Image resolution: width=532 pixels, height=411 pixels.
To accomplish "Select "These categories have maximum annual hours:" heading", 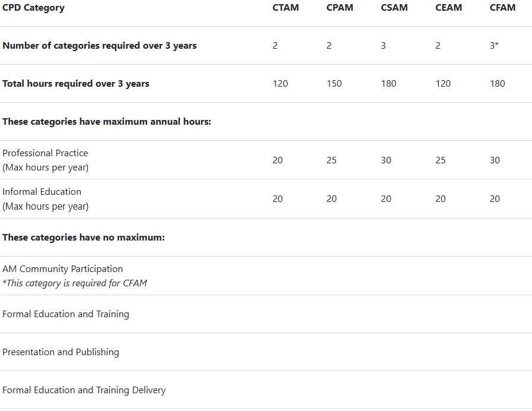I will (106, 122).
